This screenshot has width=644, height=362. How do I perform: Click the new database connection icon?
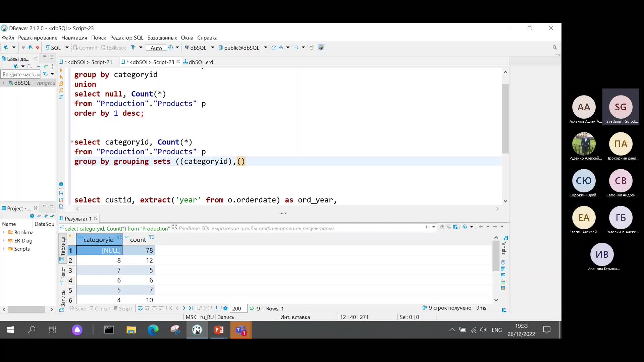(x=6, y=48)
